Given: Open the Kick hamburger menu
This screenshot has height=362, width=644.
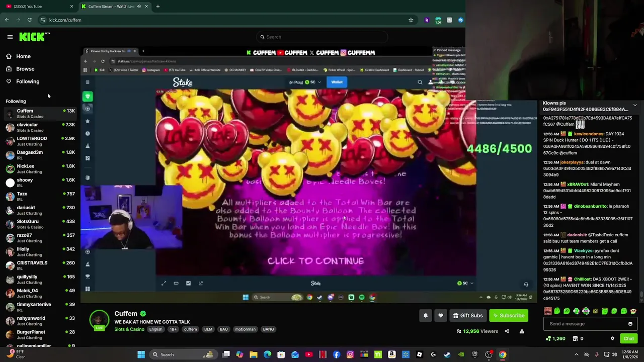Looking at the screenshot, I should (10, 37).
